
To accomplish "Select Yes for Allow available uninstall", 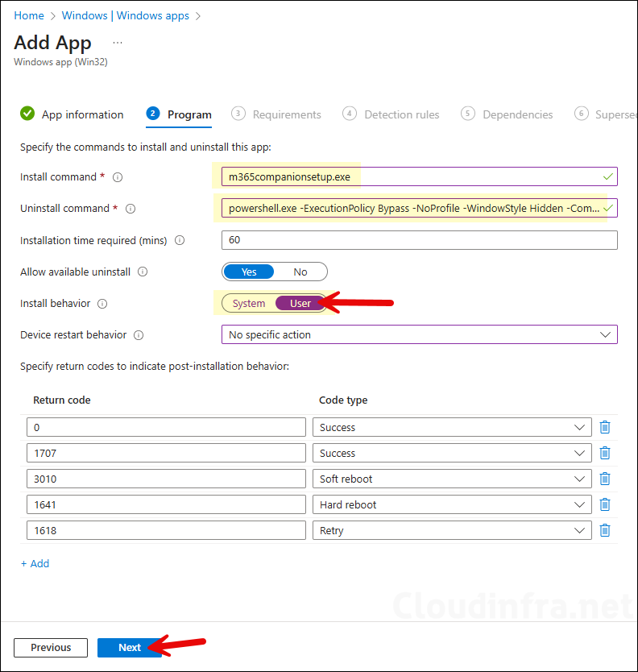I will tap(249, 272).
